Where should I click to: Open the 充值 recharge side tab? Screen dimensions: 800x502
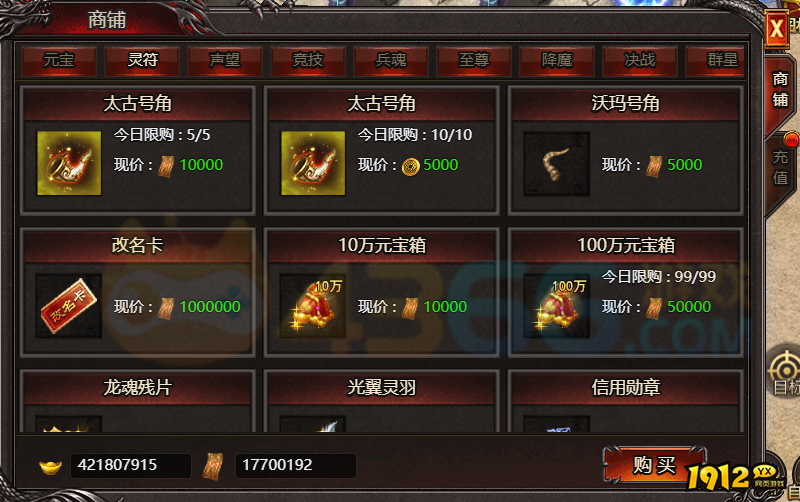pyautogui.click(x=780, y=167)
